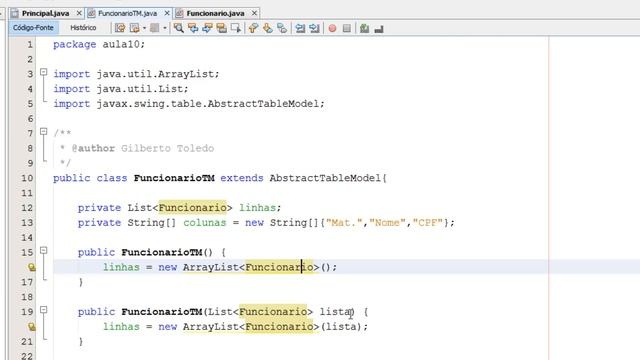The width and height of the screenshot is (640, 360).
Task: Click the forward navigation icon
Action: tap(154, 28)
